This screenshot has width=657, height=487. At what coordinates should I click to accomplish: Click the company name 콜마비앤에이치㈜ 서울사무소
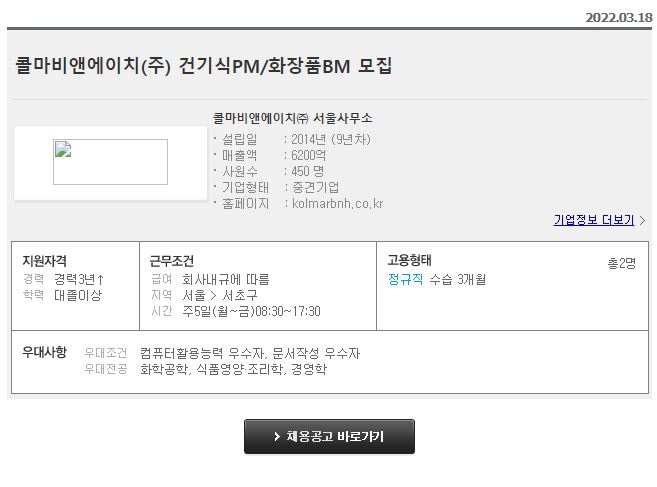[292, 118]
